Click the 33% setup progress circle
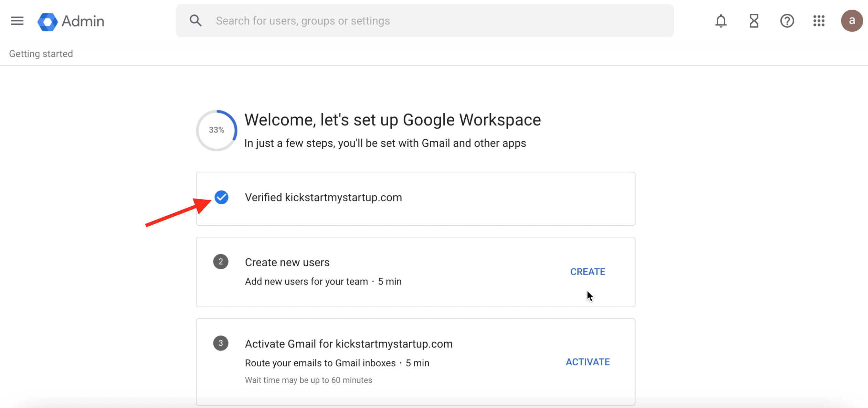 pyautogui.click(x=216, y=130)
